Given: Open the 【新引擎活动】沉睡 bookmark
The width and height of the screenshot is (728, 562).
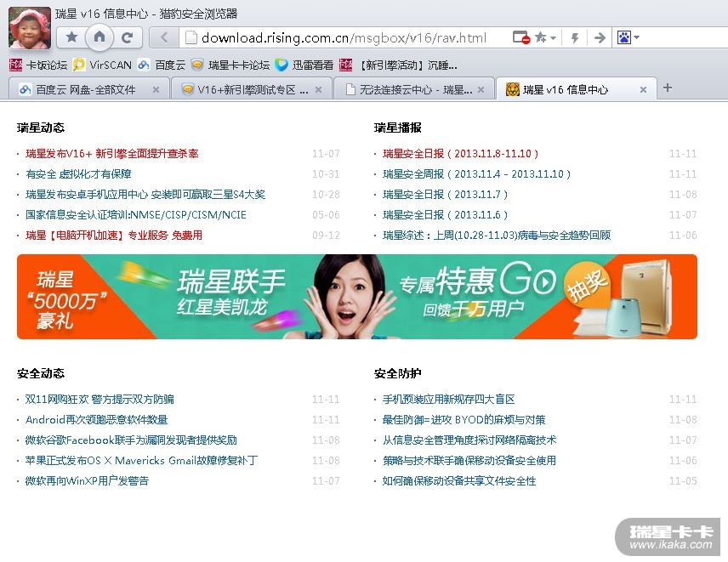Looking at the screenshot, I should coord(398,65).
